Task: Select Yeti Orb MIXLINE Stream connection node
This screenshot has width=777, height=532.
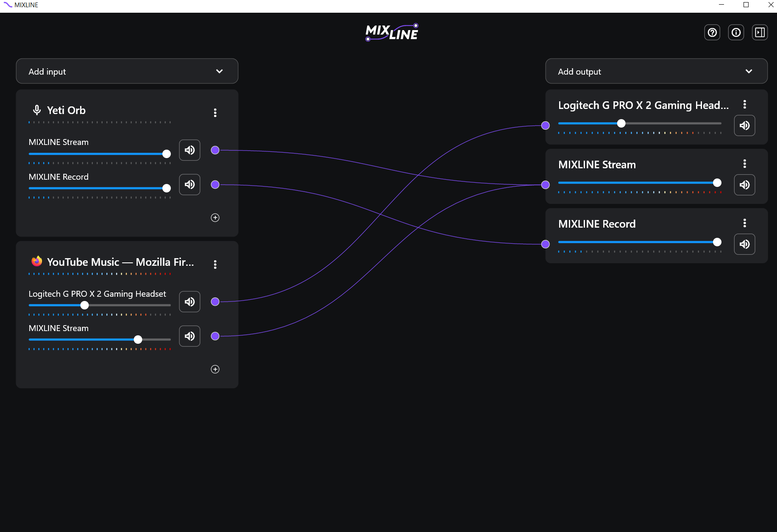Action: tap(215, 150)
